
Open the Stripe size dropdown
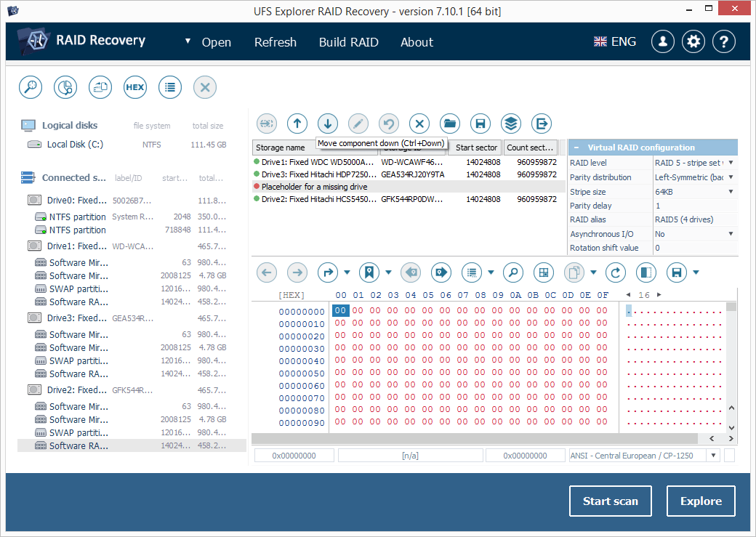coord(731,192)
